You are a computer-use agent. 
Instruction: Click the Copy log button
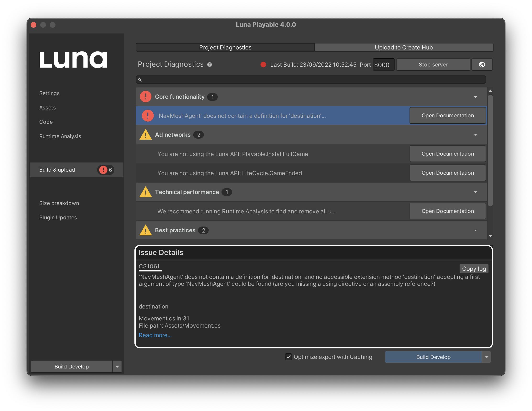474,269
